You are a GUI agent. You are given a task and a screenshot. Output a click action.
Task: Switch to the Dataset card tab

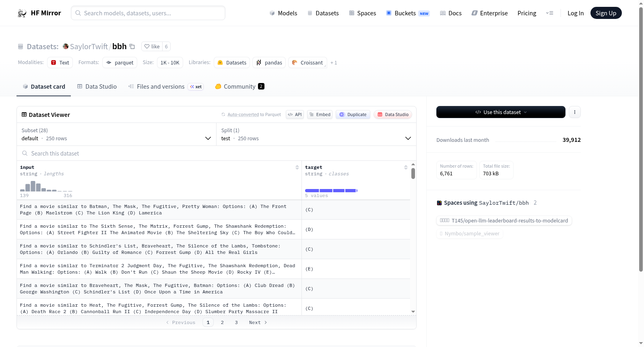point(43,87)
